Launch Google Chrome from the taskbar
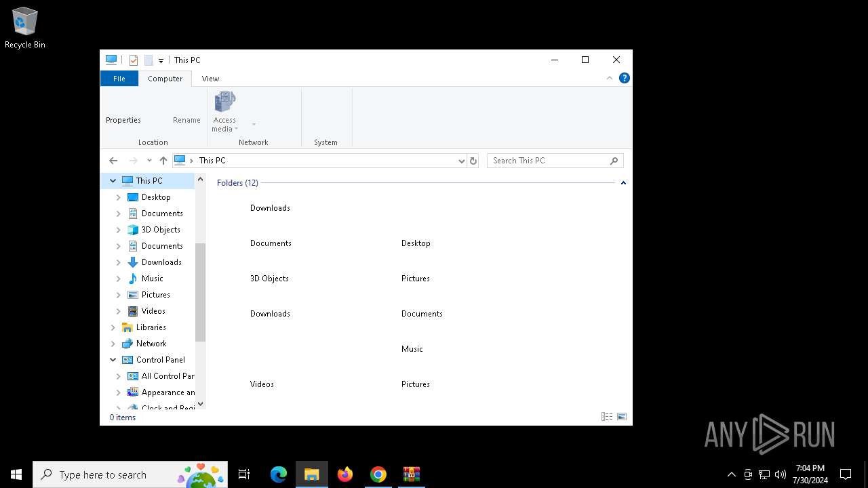Image resolution: width=868 pixels, height=488 pixels. click(378, 474)
